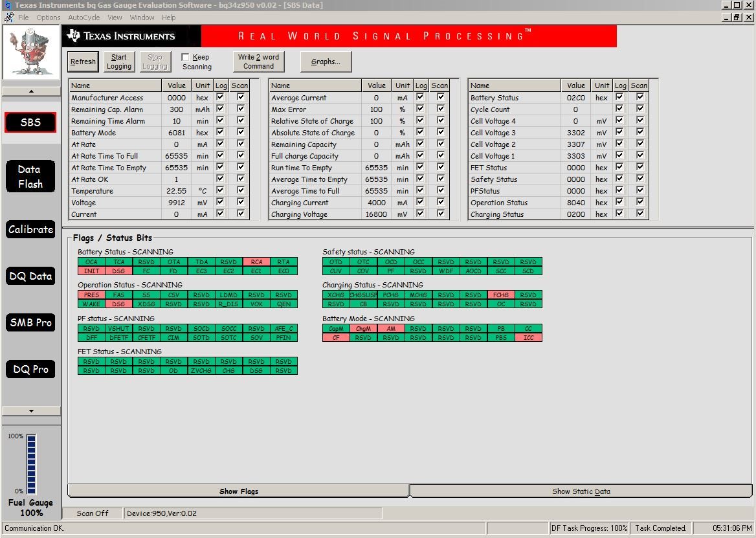Toggle Log checkbox for Manufacturer Access
756x538 pixels.
pos(220,97)
